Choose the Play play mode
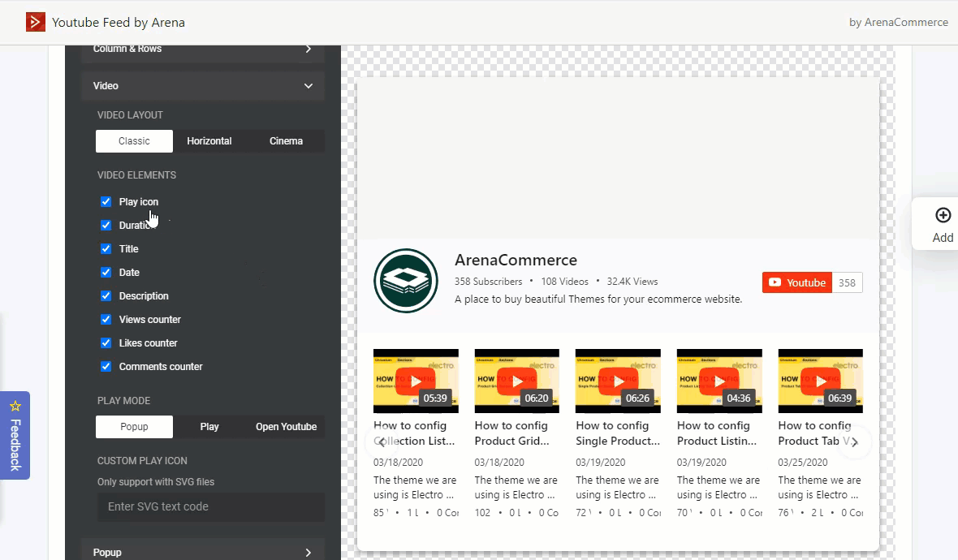The width and height of the screenshot is (958, 560). pyautogui.click(x=209, y=427)
